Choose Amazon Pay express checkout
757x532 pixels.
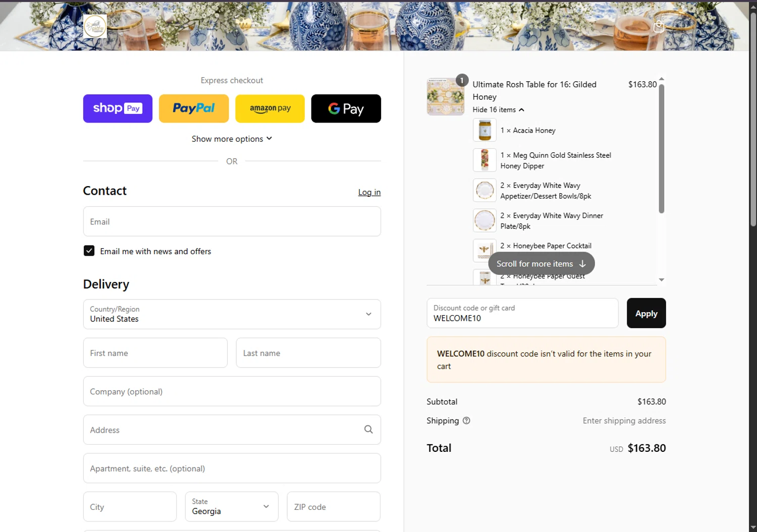(270, 108)
